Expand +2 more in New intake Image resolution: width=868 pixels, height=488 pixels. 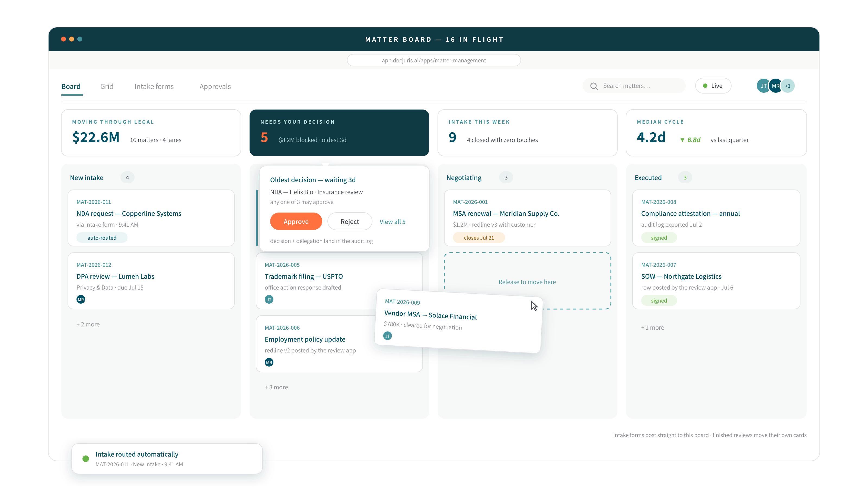(88, 324)
